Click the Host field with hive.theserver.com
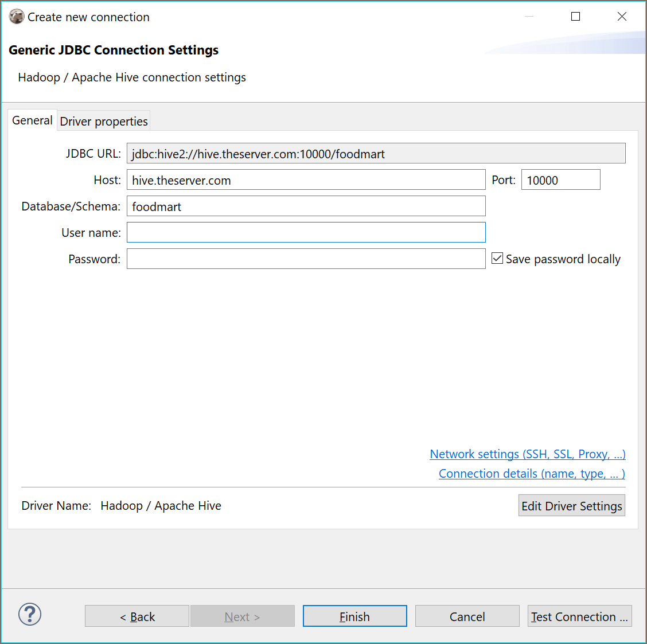The image size is (647, 644). [306, 180]
